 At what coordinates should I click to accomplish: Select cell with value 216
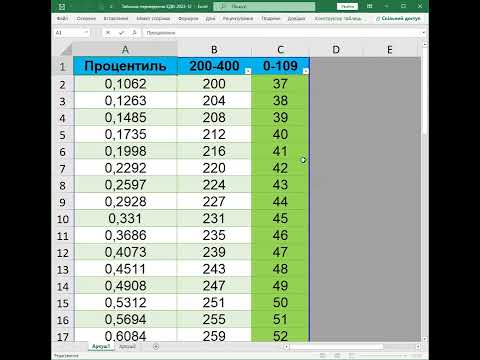tap(214, 151)
